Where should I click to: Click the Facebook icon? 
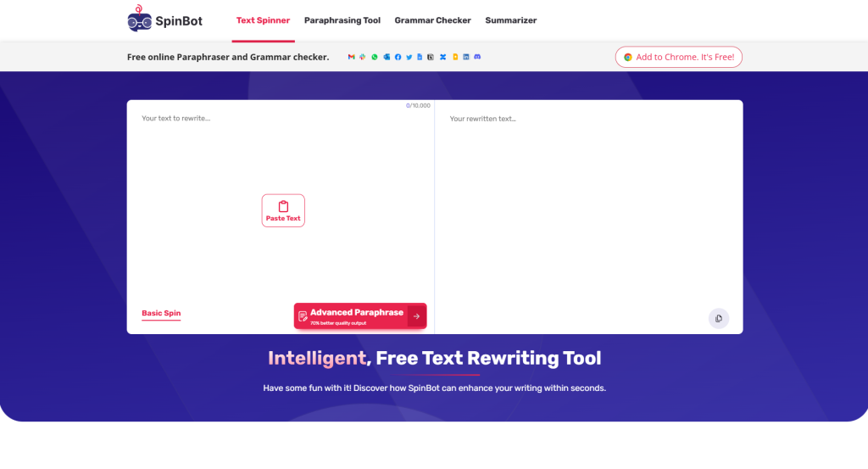398,57
